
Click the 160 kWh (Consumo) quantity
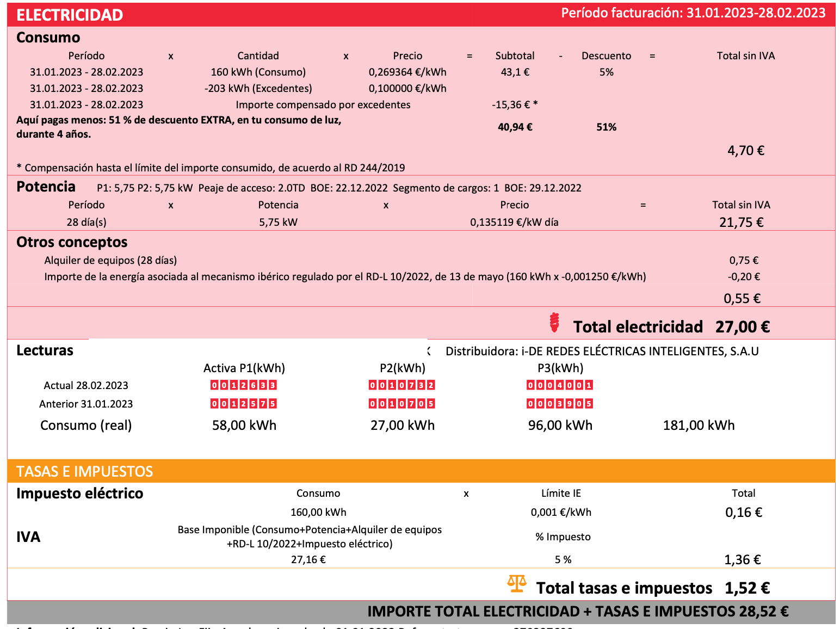tap(258, 72)
